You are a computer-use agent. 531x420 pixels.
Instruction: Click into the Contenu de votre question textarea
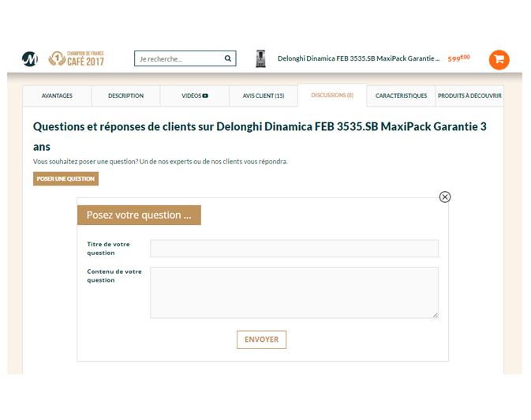(294, 293)
